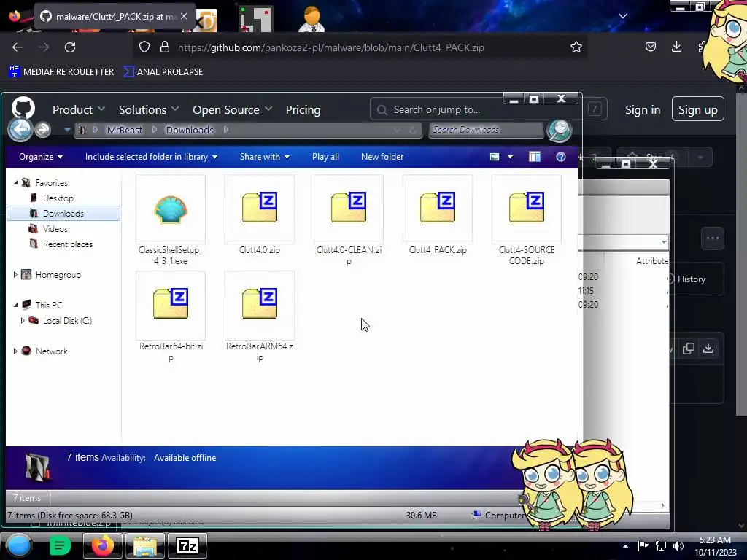Screen dimensions: 747x560
Task: Open GitHub Solutions menu
Action: coord(149,109)
